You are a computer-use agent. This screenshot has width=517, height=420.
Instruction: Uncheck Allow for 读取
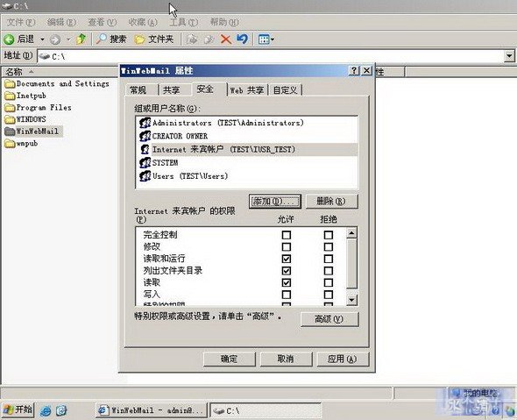(x=287, y=282)
